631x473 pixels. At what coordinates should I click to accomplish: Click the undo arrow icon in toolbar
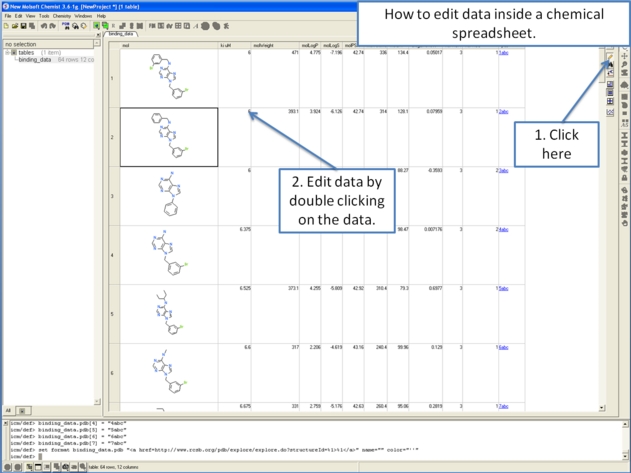[44, 26]
